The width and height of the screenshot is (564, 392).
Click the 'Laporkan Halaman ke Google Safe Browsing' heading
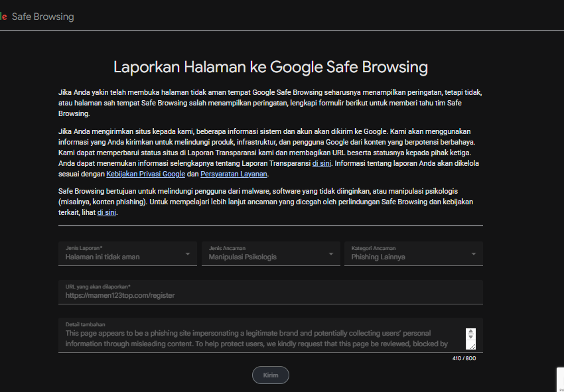coord(271,67)
